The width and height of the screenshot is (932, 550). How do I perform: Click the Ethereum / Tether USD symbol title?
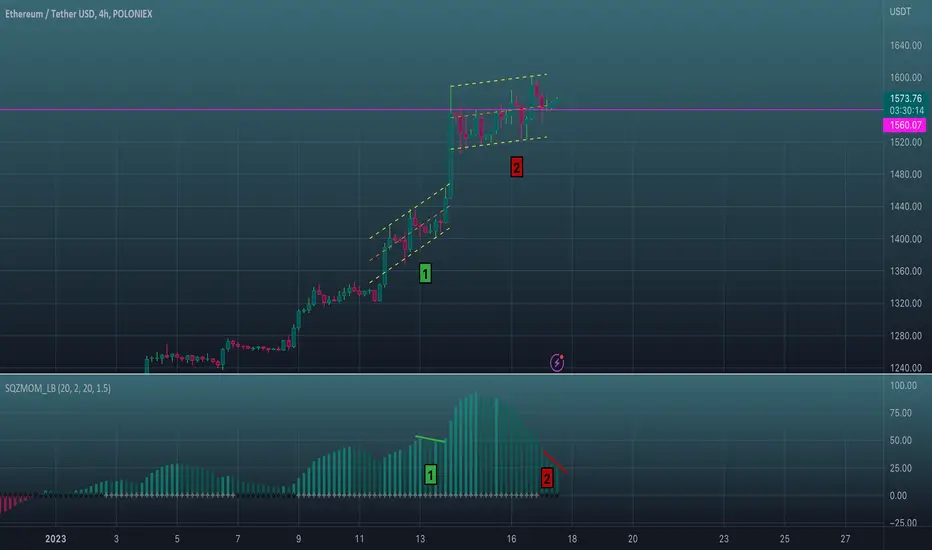tap(78, 14)
